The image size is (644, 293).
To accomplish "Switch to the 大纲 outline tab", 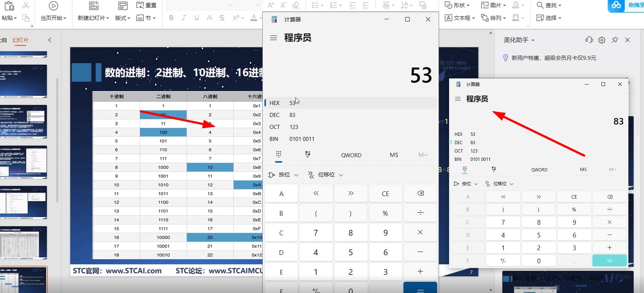I will pyautogui.click(x=3, y=40).
